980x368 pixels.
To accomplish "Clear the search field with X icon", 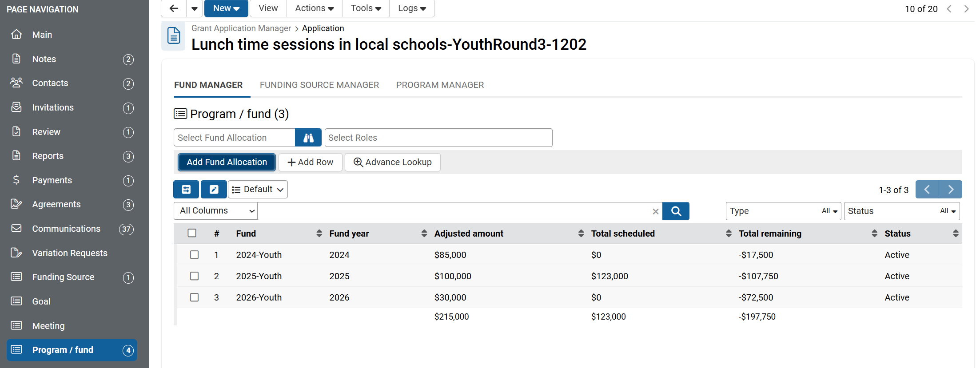I will (x=655, y=211).
